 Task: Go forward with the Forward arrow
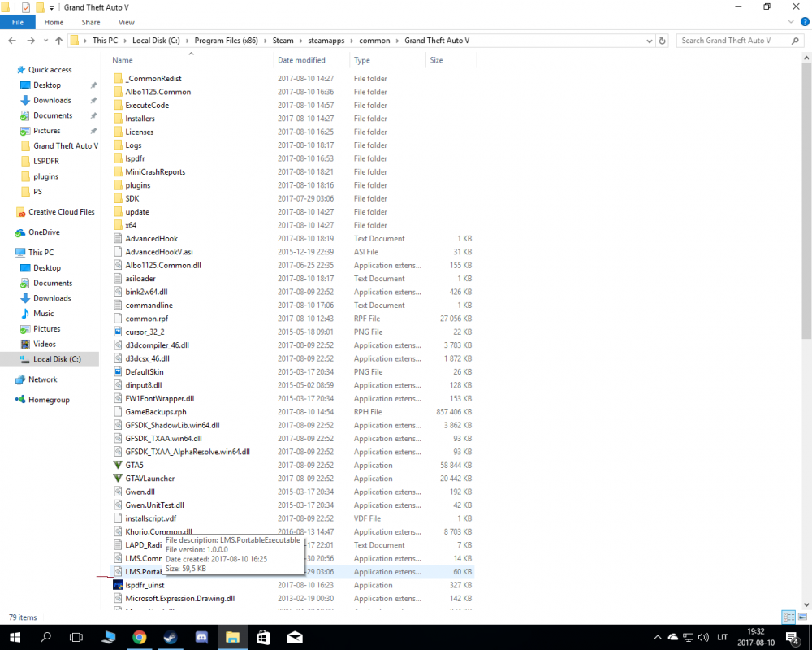coord(31,41)
